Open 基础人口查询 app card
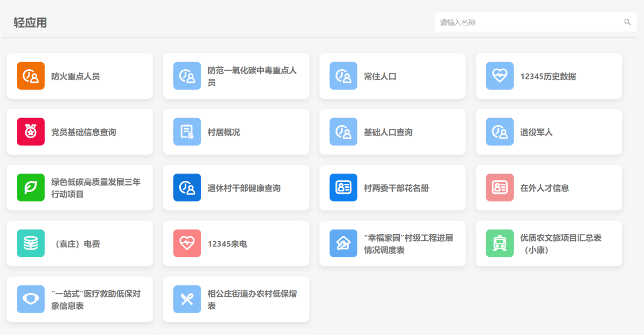Screen dimensions: 644x335 click(x=392, y=132)
